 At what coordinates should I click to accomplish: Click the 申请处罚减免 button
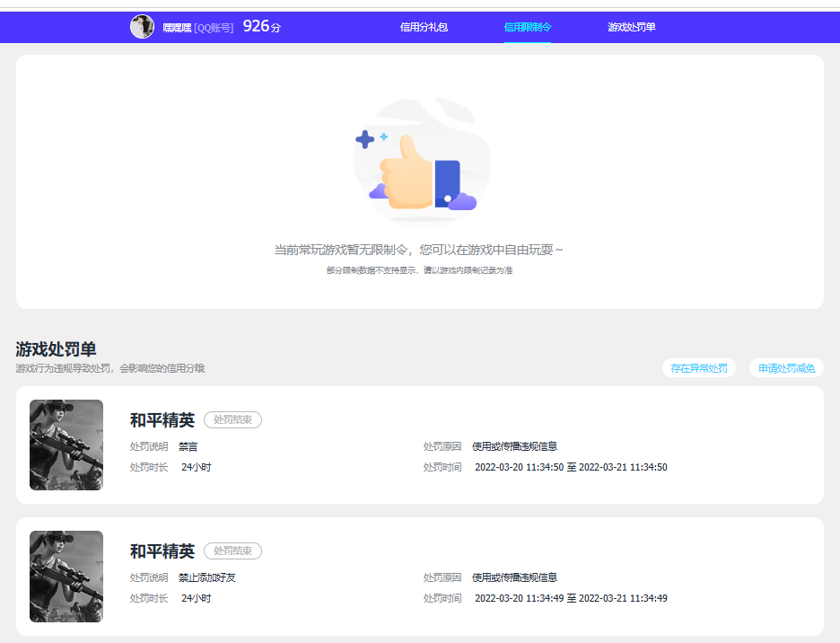pos(785,367)
